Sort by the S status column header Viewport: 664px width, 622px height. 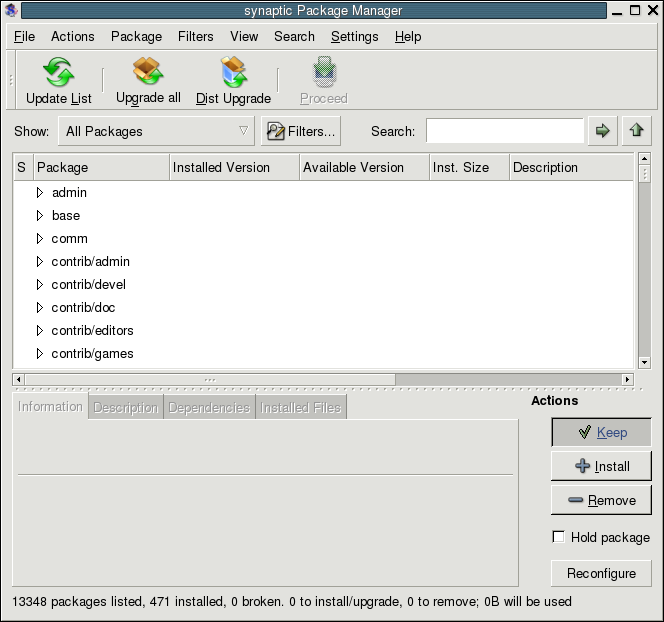tap(23, 167)
